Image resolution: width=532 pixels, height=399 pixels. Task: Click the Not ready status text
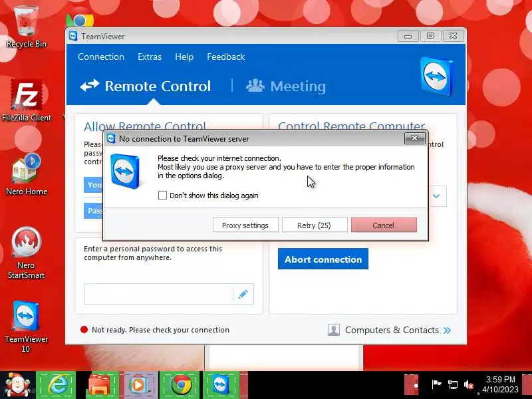pos(160,330)
